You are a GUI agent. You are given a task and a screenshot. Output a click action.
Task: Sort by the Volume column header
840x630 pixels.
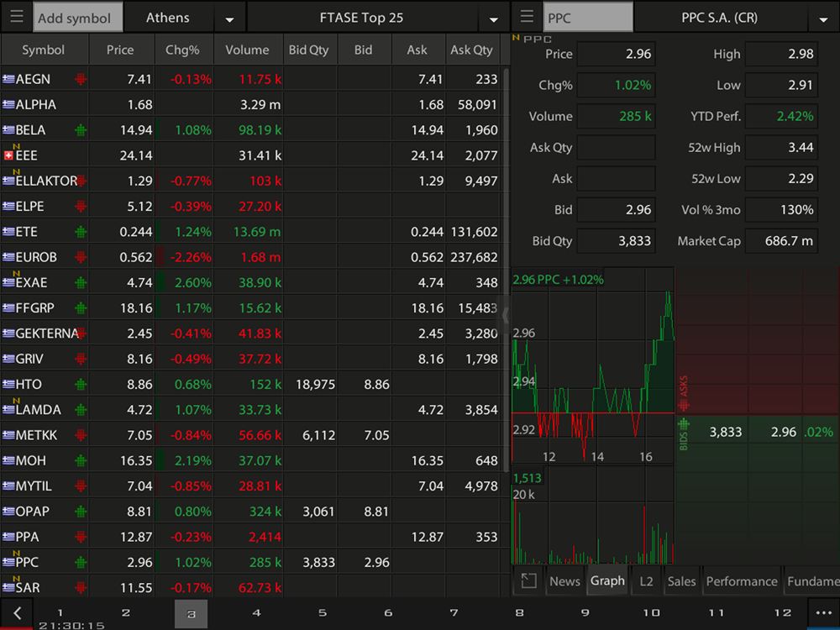[248, 50]
